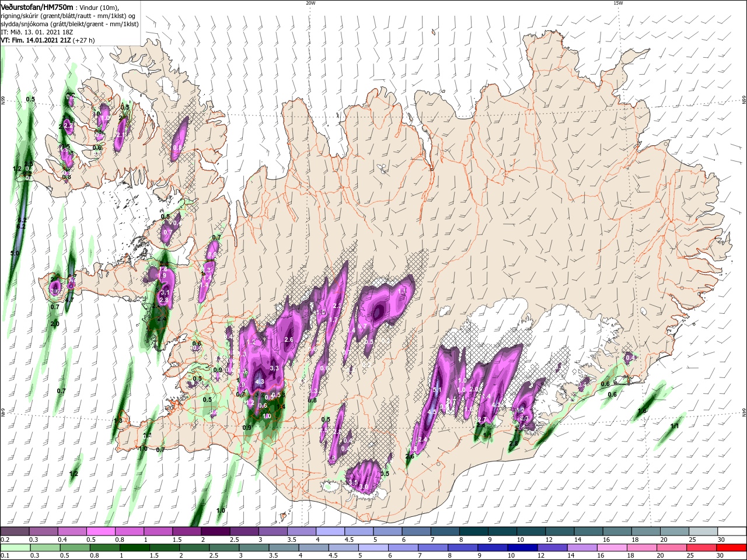Pick upper legend lavender swatch between 4 and 4.5
Viewport: 747px width, 560px height.
pyautogui.click(x=330, y=531)
